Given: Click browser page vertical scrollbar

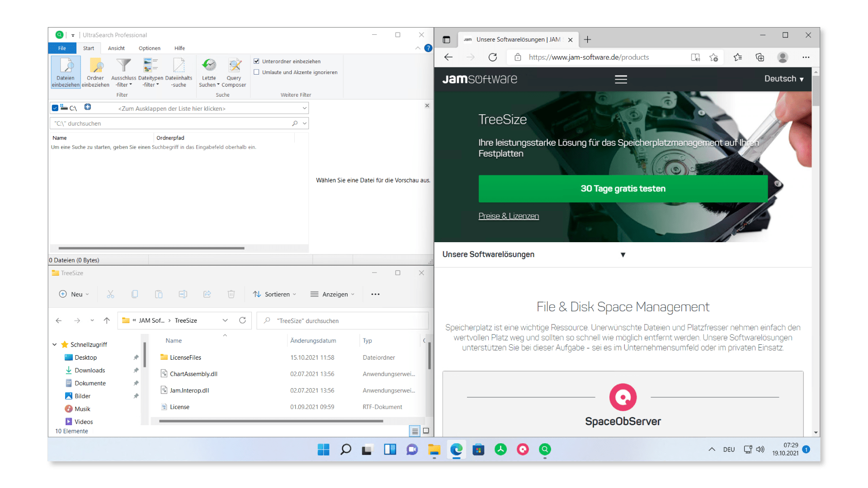Looking at the screenshot, I should (816, 90).
